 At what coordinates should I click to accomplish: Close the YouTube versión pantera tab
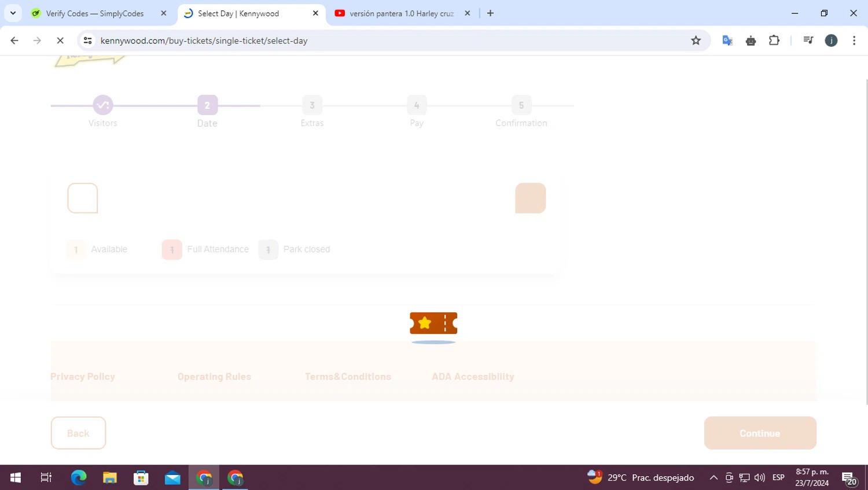(468, 13)
